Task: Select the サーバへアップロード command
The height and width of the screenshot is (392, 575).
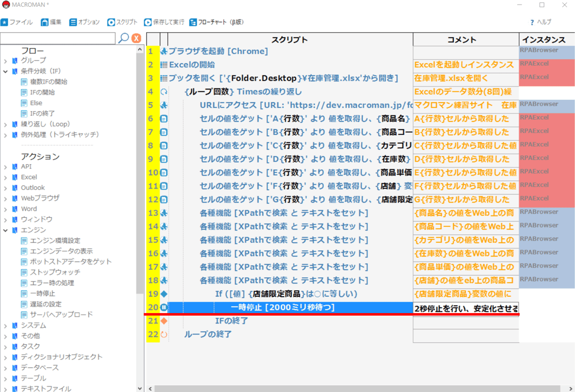Action: [x=61, y=314]
